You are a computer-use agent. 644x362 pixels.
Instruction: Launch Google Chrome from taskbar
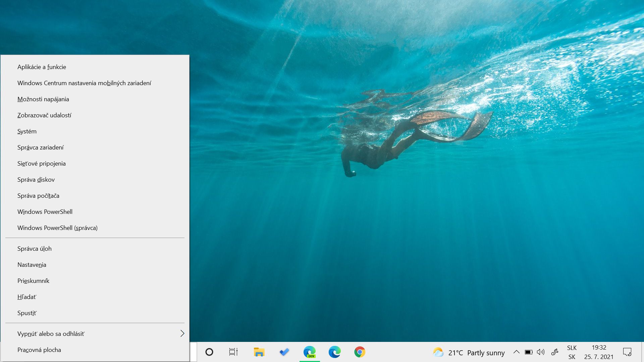[x=360, y=352]
